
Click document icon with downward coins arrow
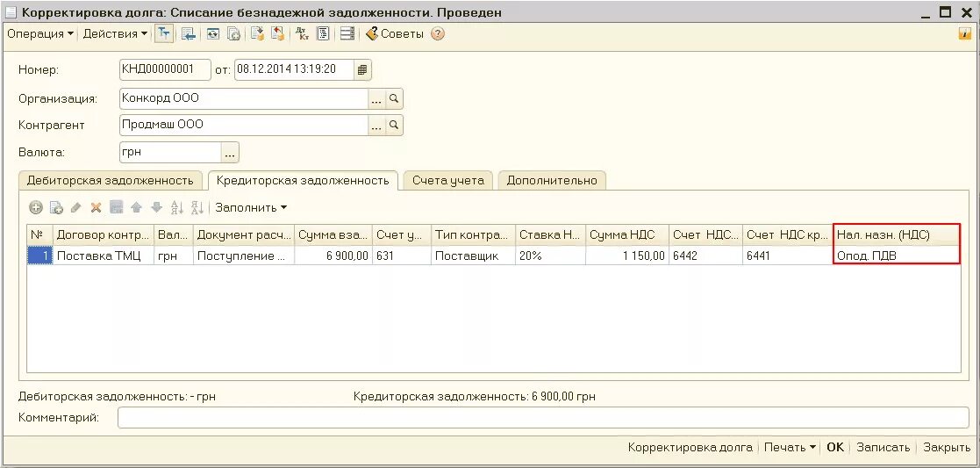(257, 33)
